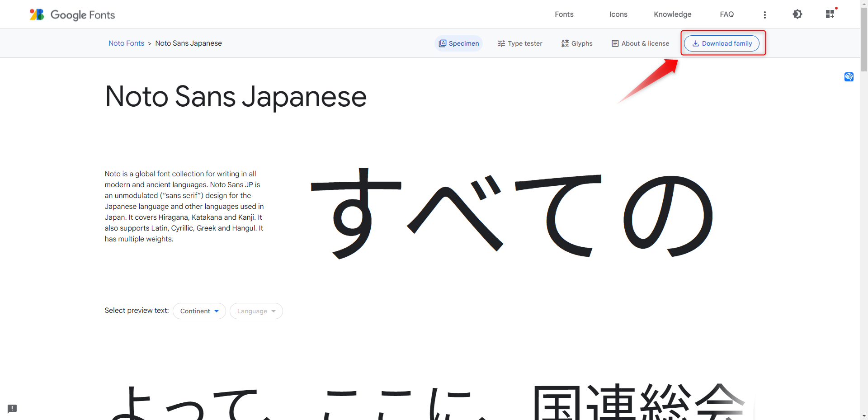Open the About & license tab
The image size is (868, 420).
tap(640, 43)
